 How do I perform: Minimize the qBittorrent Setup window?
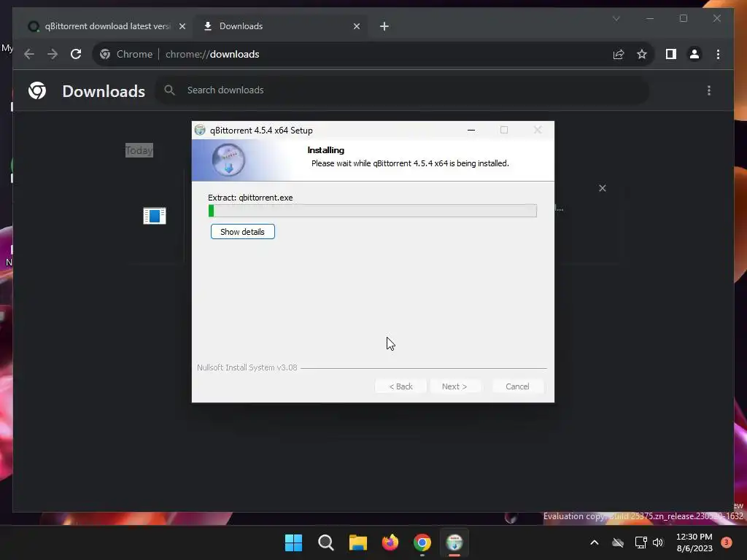tap(471, 130)
